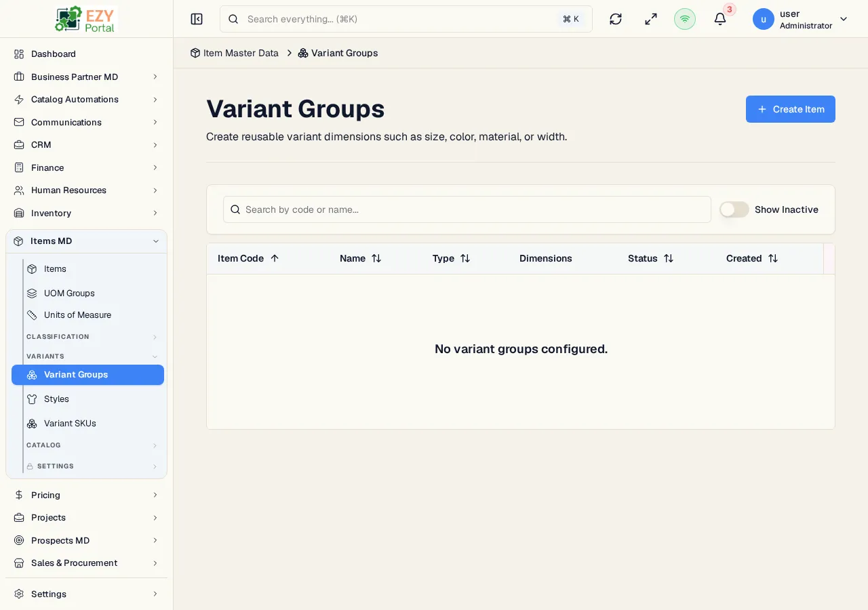The height and width of the screenshot is (610, 868).
Task: Click the UOM Groups layers icon
Action: [32, 293]
